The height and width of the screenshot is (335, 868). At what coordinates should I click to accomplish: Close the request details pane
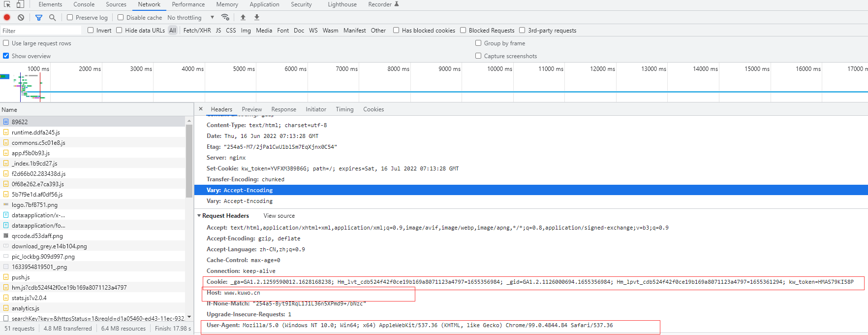pos(201,109)
